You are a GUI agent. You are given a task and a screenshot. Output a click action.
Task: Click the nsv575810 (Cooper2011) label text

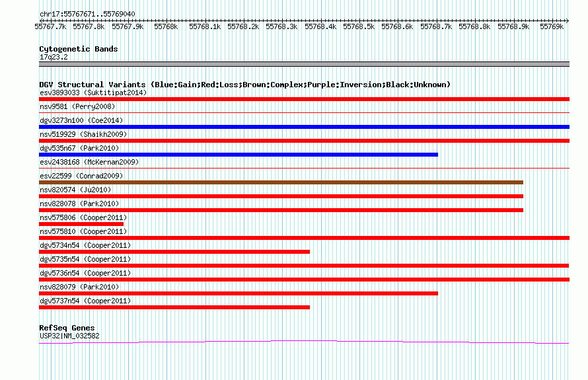click(x=83, y=231)
